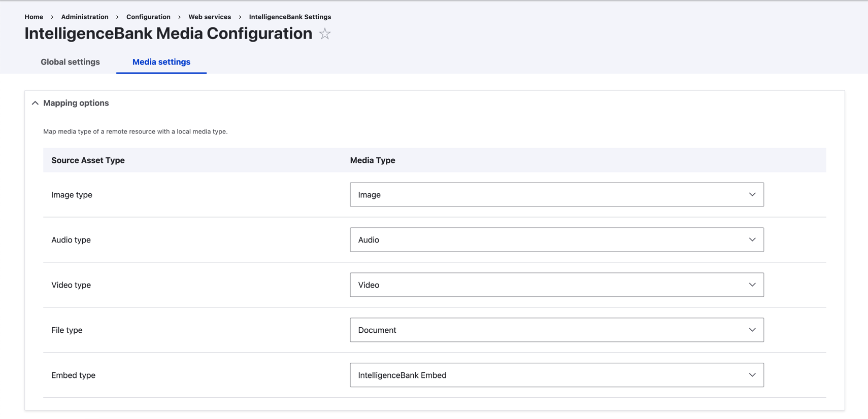Screen dimensions: 868x419
Task: Open Web services breadcrumb link
Action: pyautogui.click(x=210, y=17)
